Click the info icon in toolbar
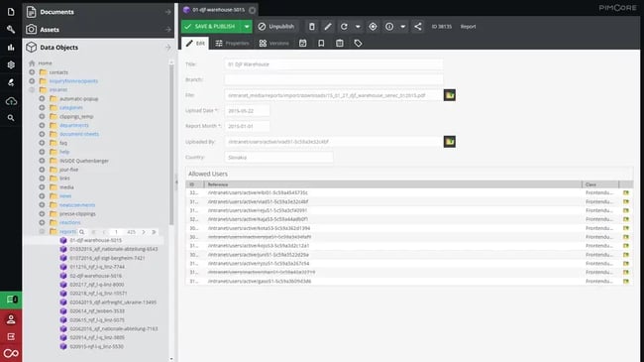The width and height of the screenshot is (644, 362). 389,27
